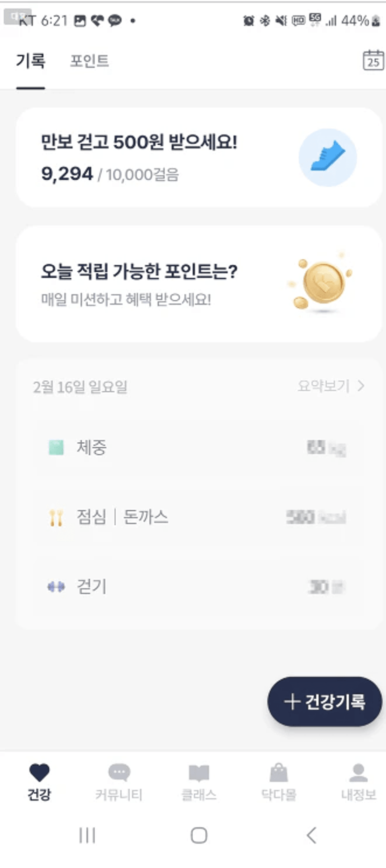
Task: Open the 커뮤니티 chat bubble tab
Action: click(119, 782)
